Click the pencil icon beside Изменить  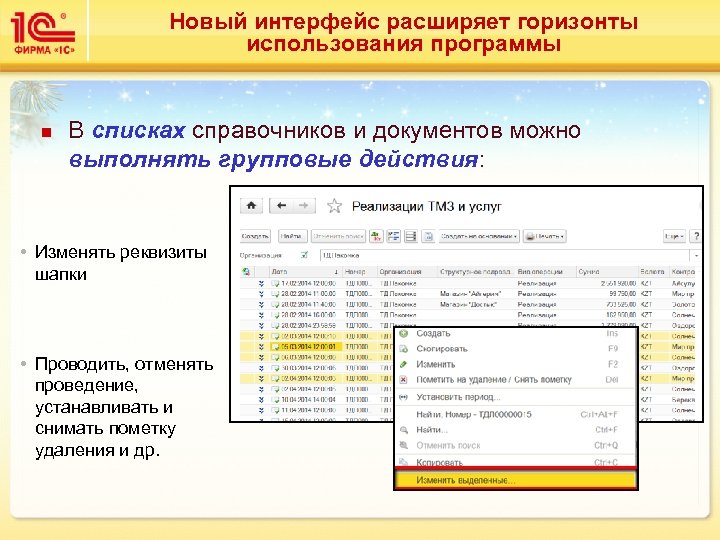tap(404, 365)
